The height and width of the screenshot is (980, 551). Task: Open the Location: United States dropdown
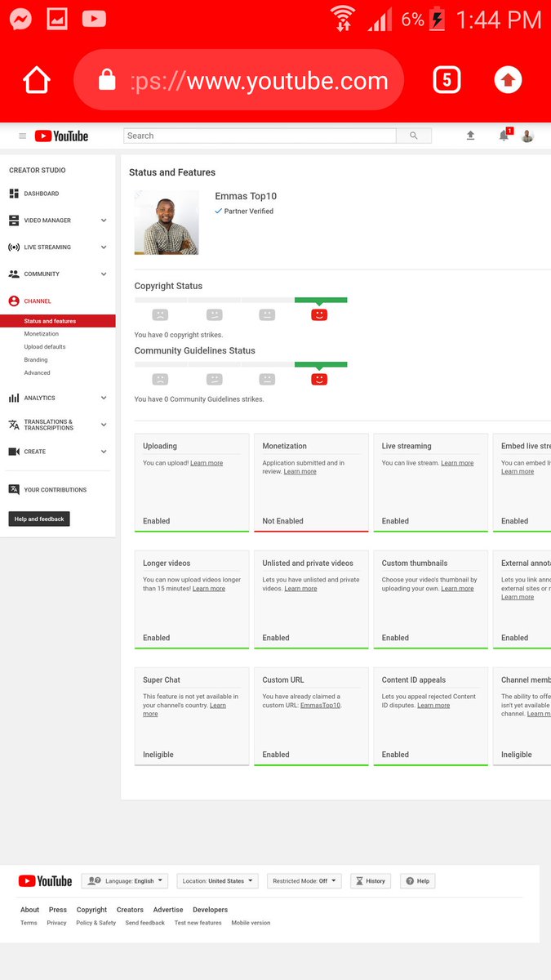[x=217, y=881]
